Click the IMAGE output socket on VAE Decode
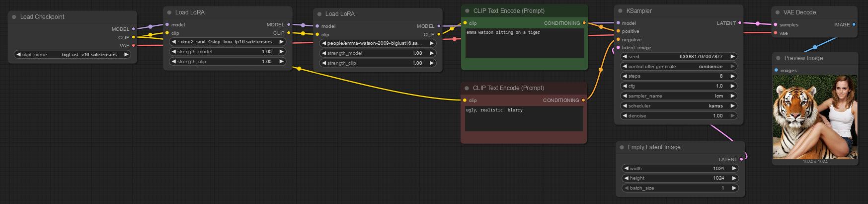This screenshot has width=868, height=204. tap(854, 24)
